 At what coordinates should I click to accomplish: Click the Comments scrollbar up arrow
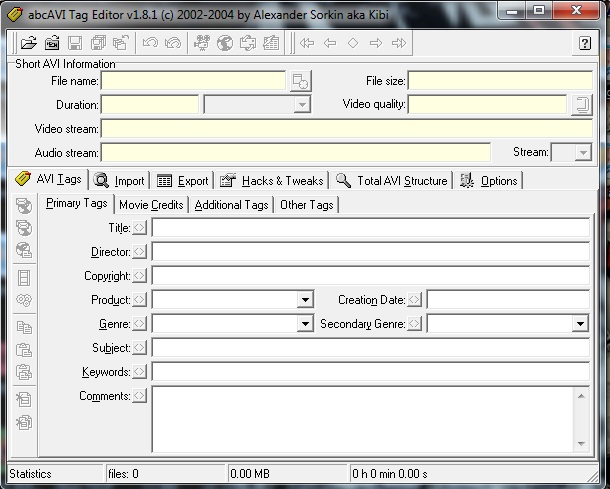tap(581, 396)
